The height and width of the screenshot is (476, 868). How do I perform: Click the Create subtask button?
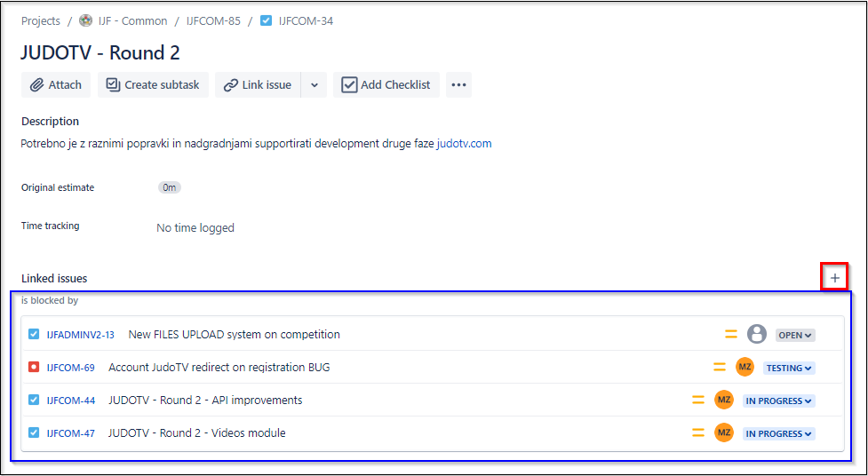[154, 84]
